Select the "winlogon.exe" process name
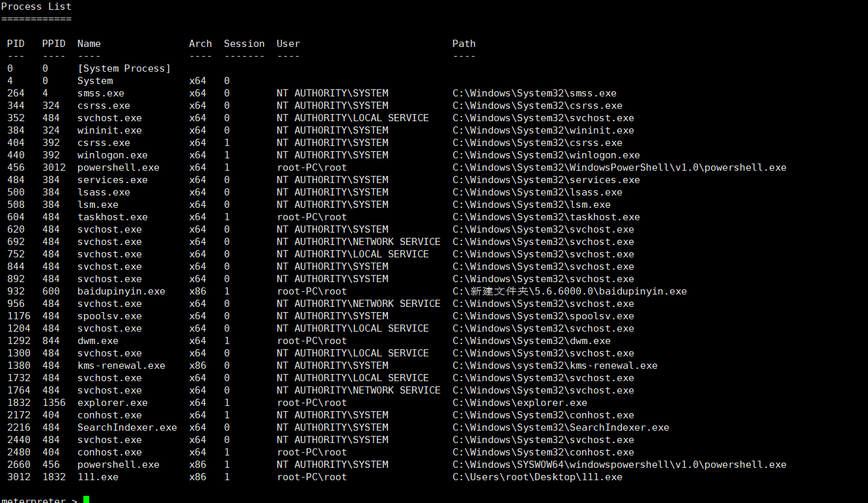 pyautogui.click(x=113, y=155)
